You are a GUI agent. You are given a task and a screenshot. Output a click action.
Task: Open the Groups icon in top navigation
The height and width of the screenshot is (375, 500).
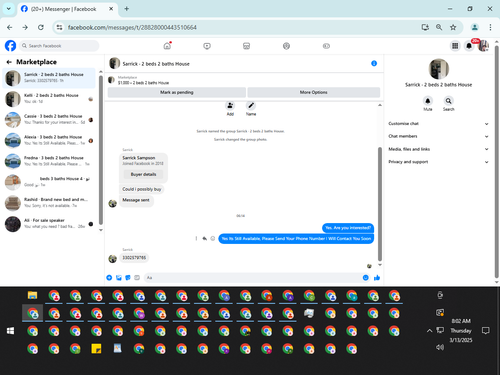pos(286,46)
